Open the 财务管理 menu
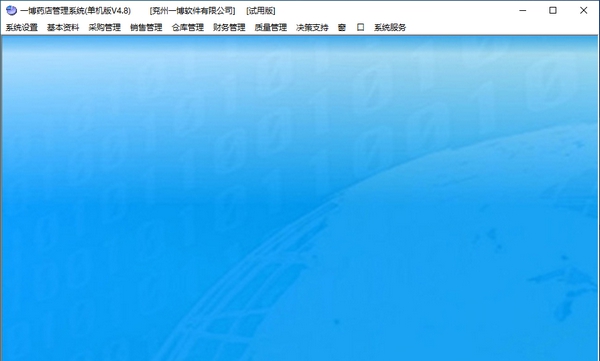The height and width of the screenshot is (361, 600). pyautogui.click(x=229, y=27)
